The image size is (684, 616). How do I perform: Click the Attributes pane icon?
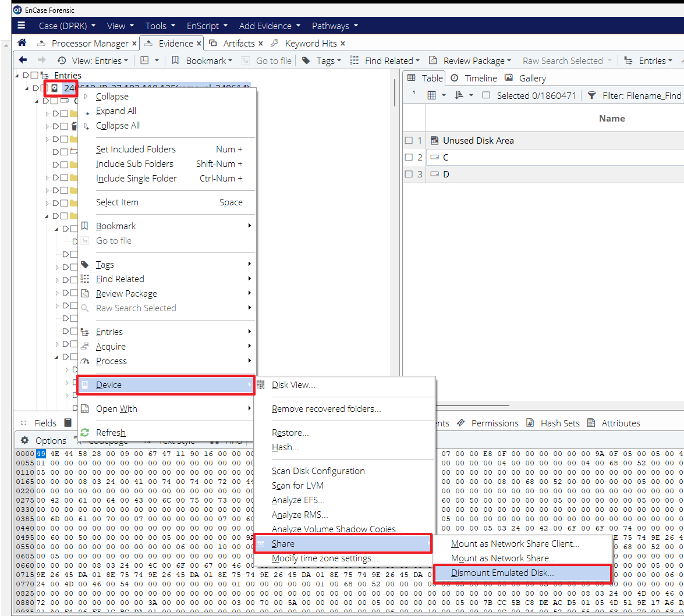point(591,423)
